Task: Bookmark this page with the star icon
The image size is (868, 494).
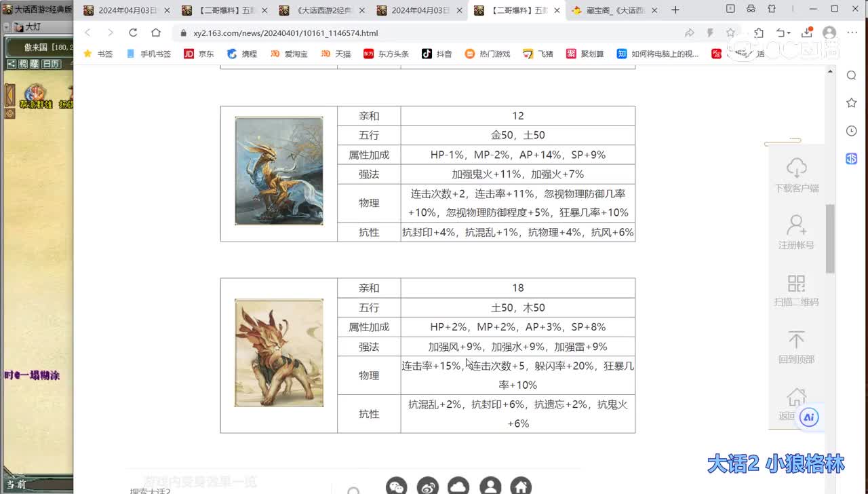Action: pyautogui.click(x=730, y=33)
